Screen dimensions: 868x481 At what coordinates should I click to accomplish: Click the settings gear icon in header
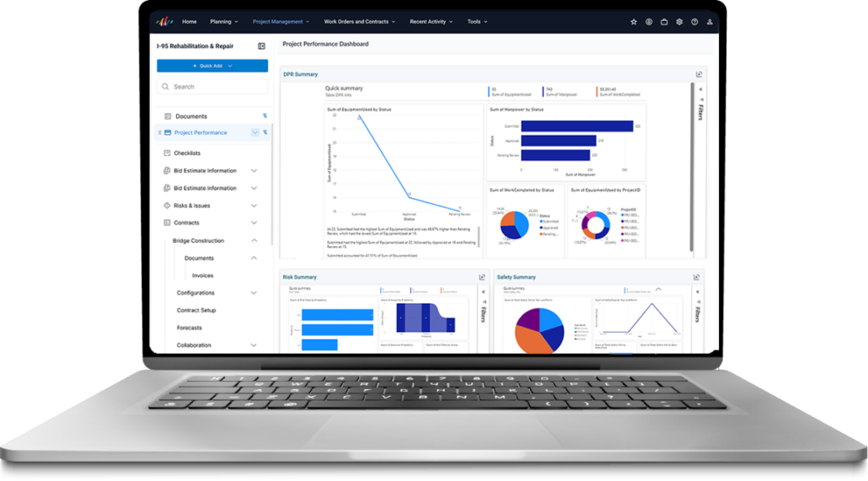coord(678,22)
